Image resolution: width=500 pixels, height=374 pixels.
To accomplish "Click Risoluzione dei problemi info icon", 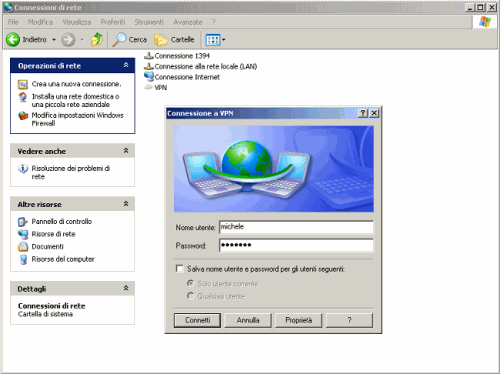I will coord(23,169).
